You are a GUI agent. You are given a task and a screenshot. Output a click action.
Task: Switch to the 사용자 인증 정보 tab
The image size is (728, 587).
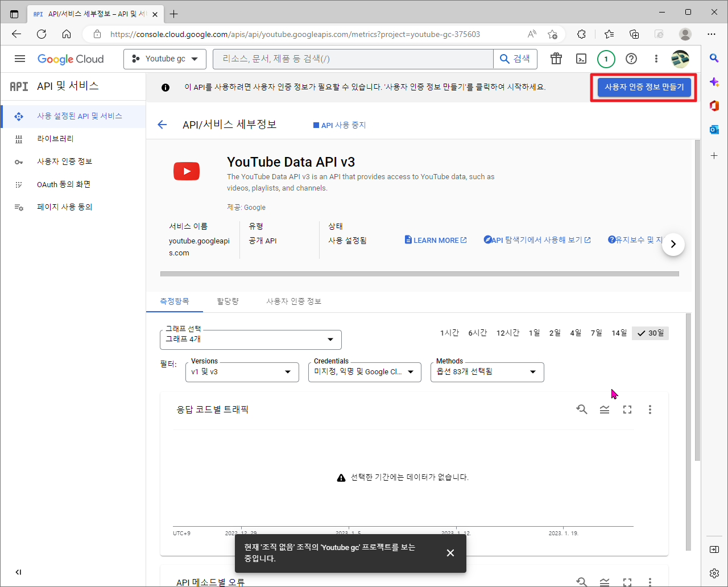pos(293,301)
